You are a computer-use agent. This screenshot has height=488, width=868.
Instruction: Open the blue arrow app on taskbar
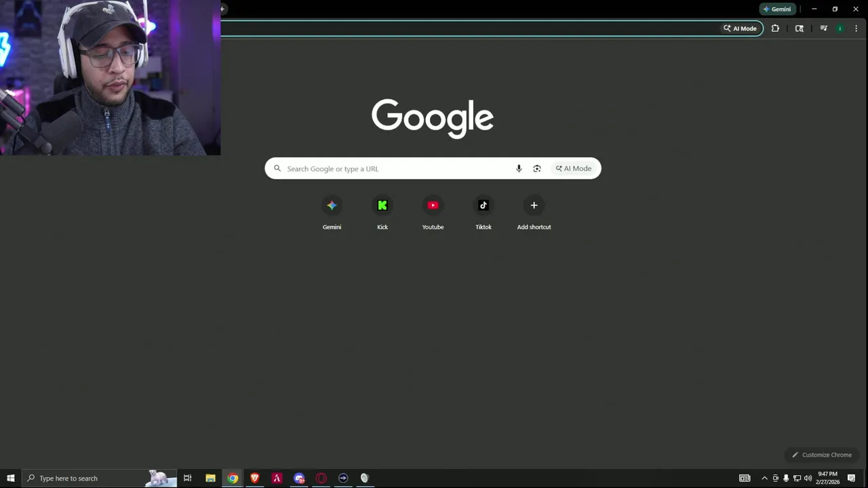coord(343,479)
